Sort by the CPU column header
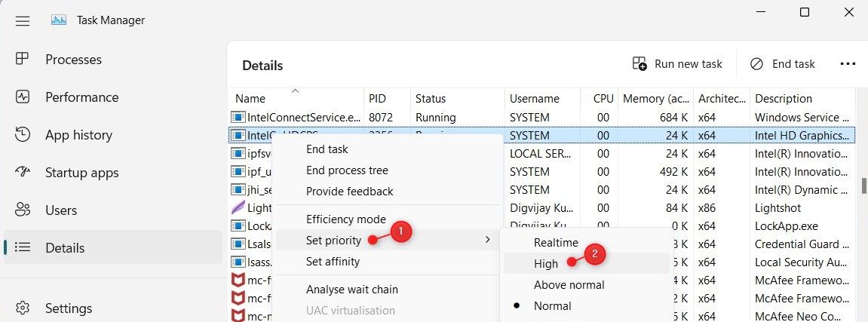This screenshot has width=868, height=322. point(600,99)
